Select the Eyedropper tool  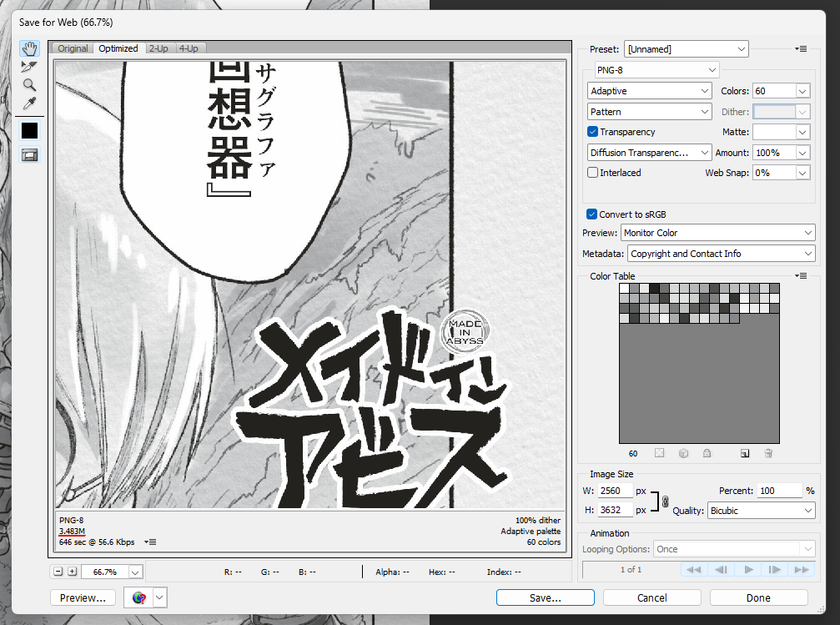point(29,103)
